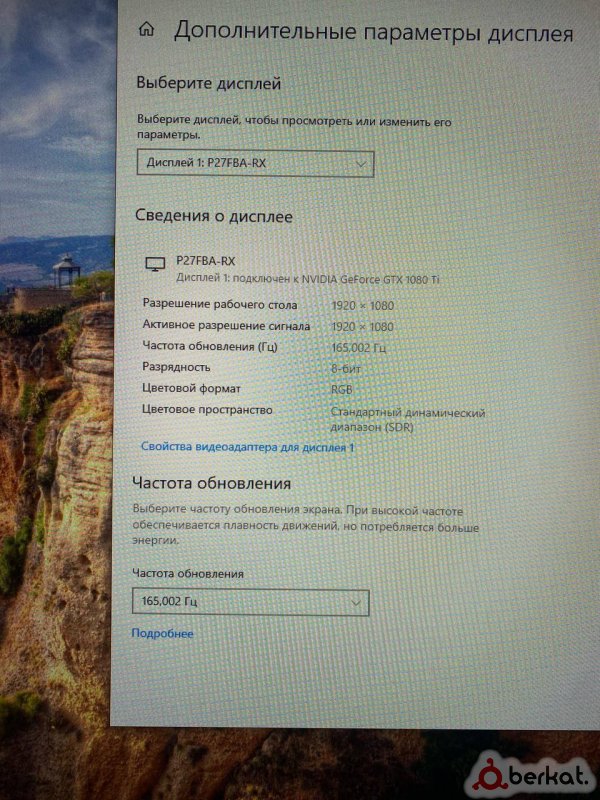
Task: Click the 'Подробнее' link
Action: pos(162,633)
